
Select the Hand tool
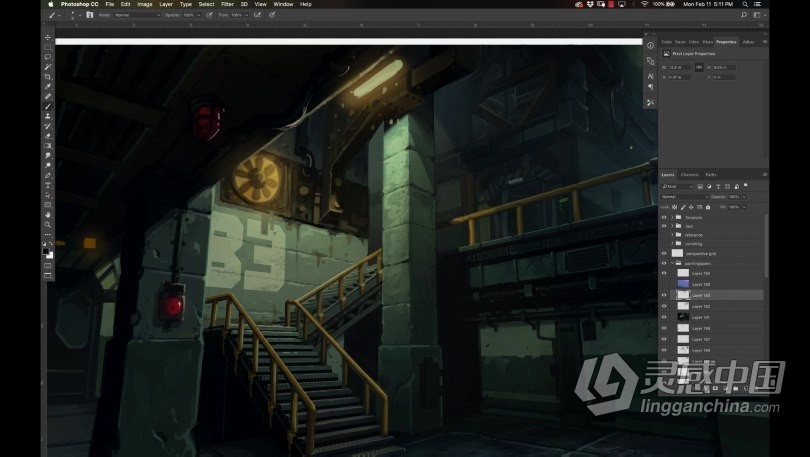(48, 215)
